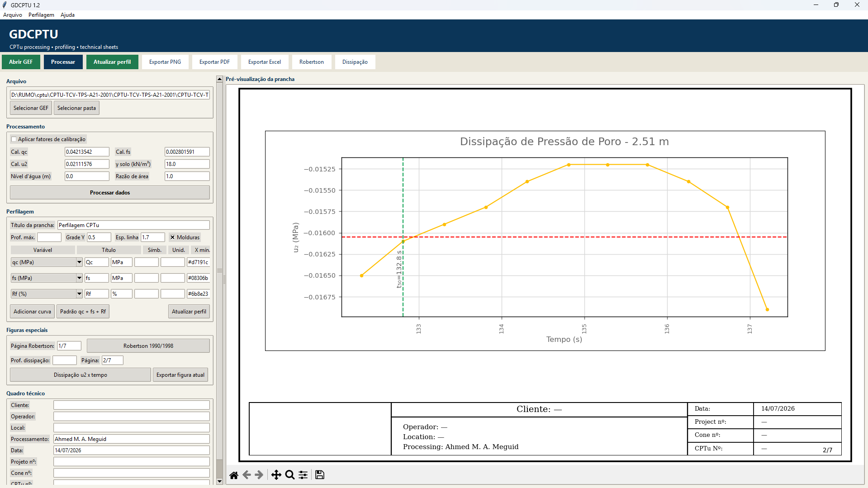Image resolution: width=868 pixels, height=488 pixels.
Task: Open the Configure subplots sliders icon
Action: [303, 475]
